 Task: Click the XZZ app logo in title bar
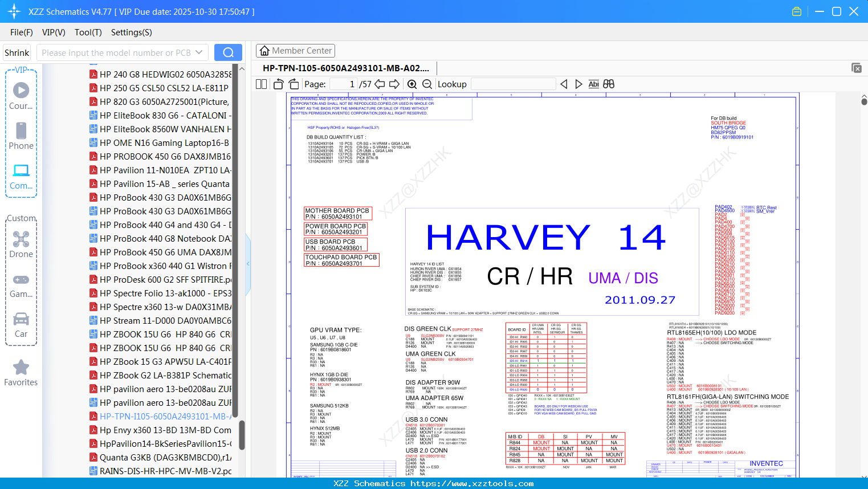tap(14, 11)
